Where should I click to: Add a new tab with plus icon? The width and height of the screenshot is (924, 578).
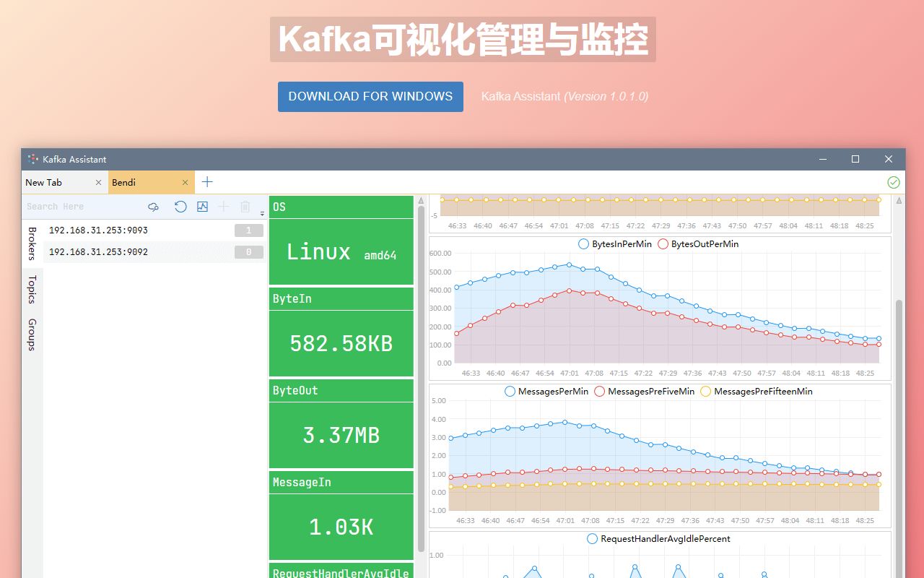[207, 182]
